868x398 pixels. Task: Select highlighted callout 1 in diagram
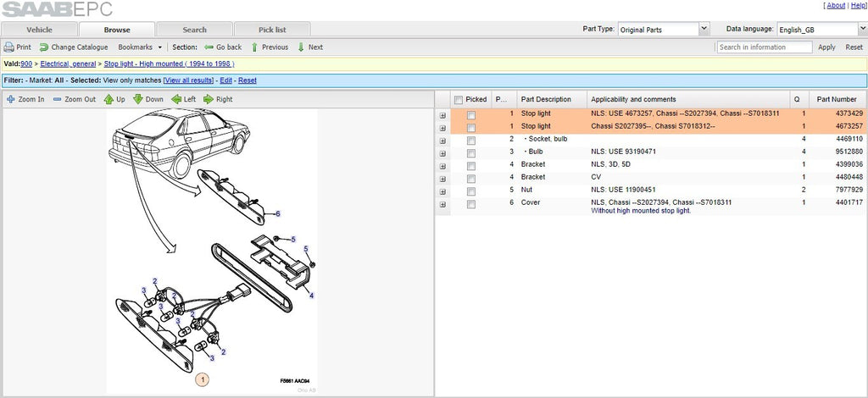pos(203,379)
